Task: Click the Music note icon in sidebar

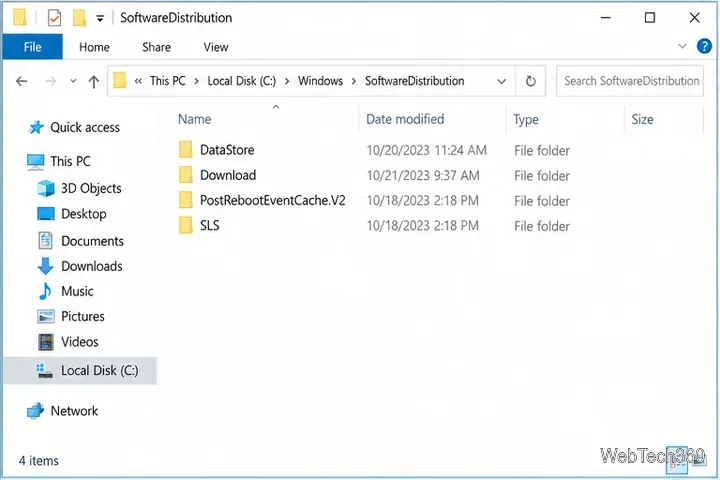Action: click(x=45, y=291)
